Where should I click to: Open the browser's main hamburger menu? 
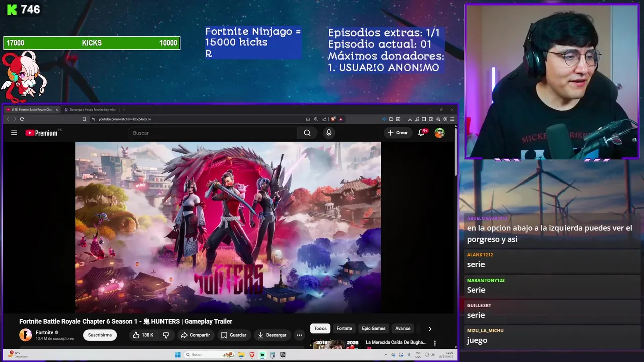pyautogui.click(x=452, y=119)
